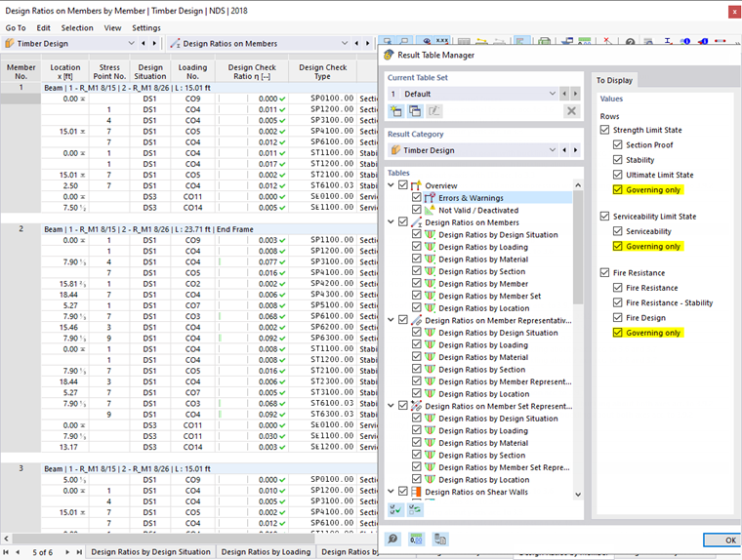
Task: Click the copy table set icon
Action: 415,112
